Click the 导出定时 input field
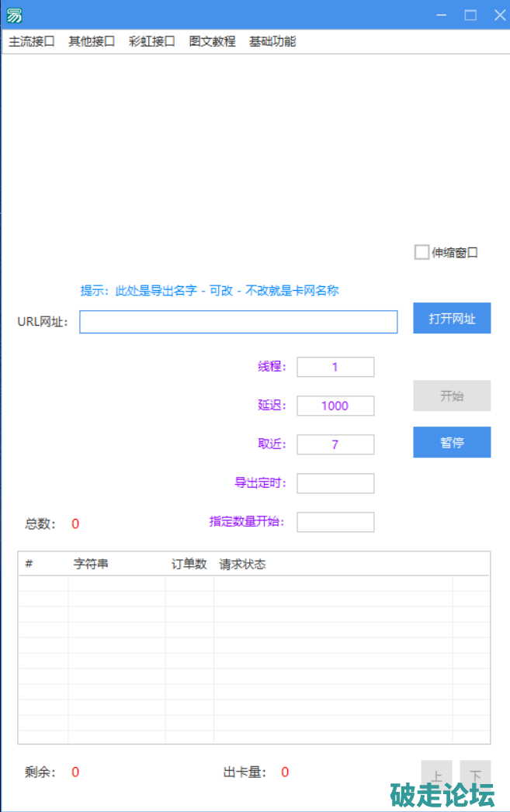 (335, 483)
